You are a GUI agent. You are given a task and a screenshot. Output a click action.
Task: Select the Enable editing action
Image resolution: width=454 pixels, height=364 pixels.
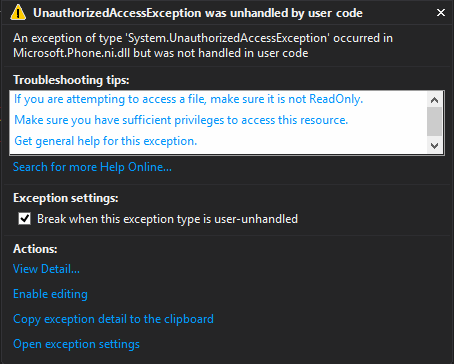point(50,294)
